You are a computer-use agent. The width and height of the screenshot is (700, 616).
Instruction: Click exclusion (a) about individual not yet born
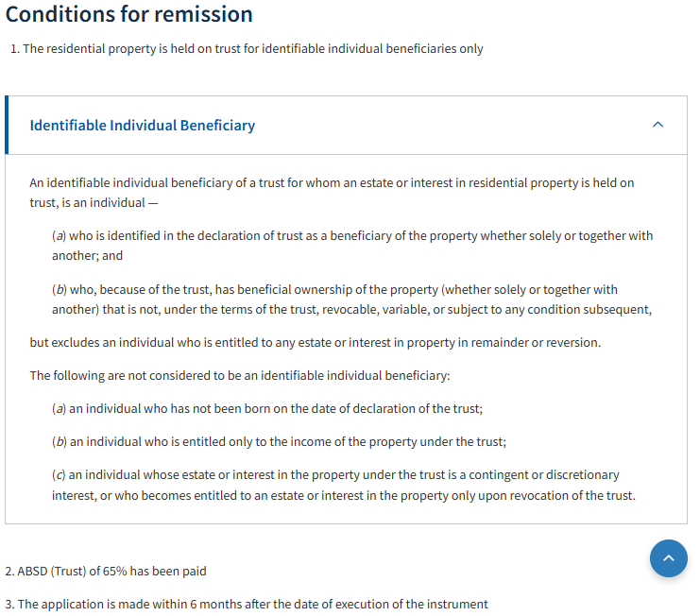point(267,408)
